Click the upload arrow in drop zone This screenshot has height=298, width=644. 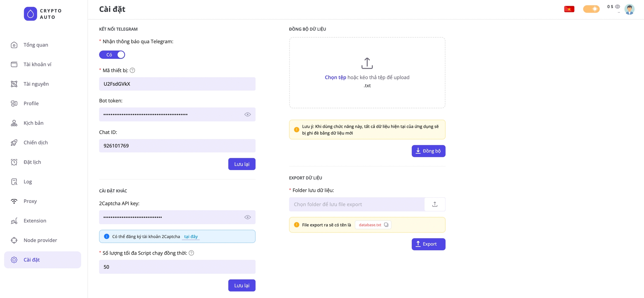click(x=367, y=63)
